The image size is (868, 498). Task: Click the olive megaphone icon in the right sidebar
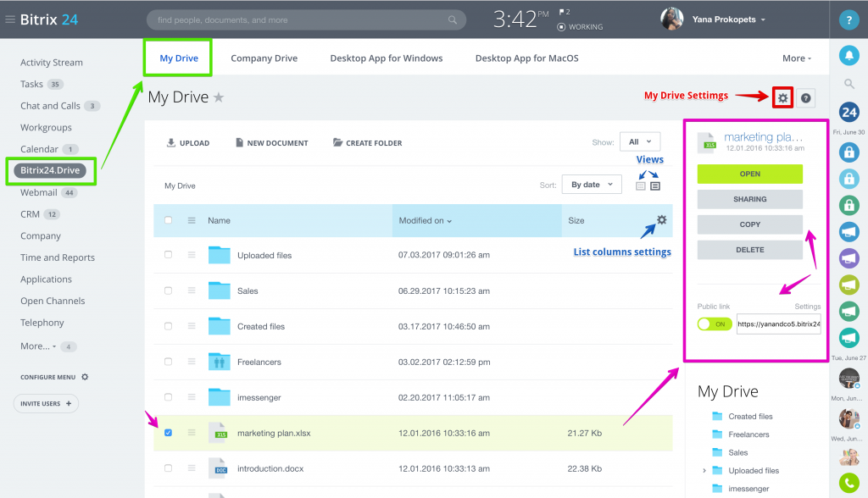click(849, 285)
